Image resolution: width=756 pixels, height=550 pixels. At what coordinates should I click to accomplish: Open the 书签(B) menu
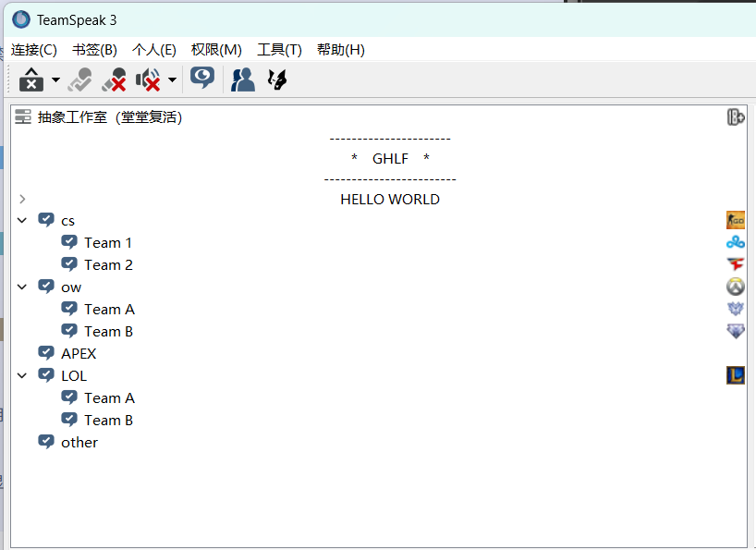(94, 50)
